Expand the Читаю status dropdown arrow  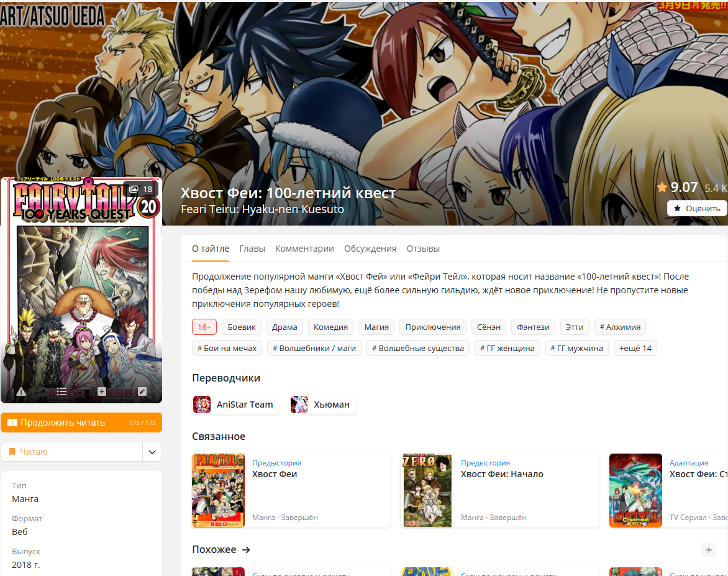pyautogui.click(x=152, y=452)
